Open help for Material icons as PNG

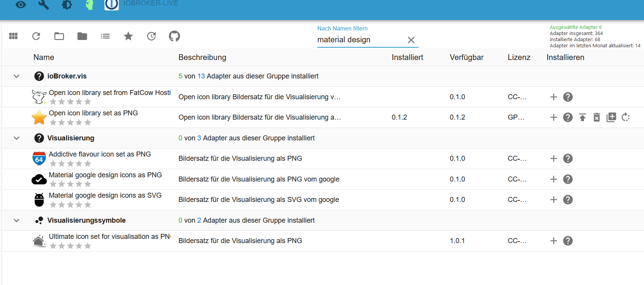click(568, 179)
